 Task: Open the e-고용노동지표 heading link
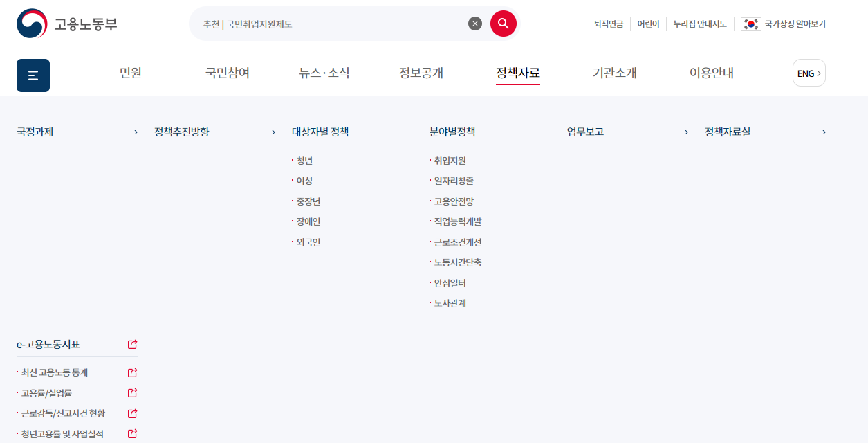(48, 344)
